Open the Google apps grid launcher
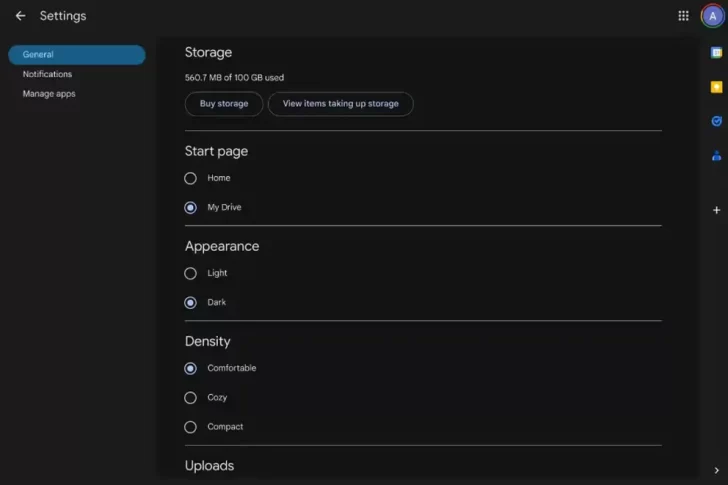 coord(683,16)
